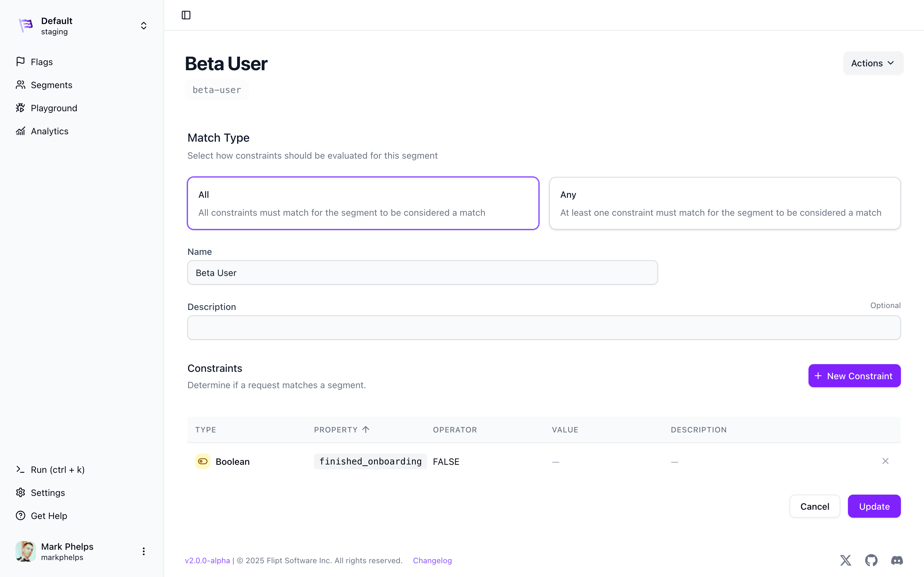Open the Changelog link
The height and width of the screenshot is (577, 924).
coord(432,560)
